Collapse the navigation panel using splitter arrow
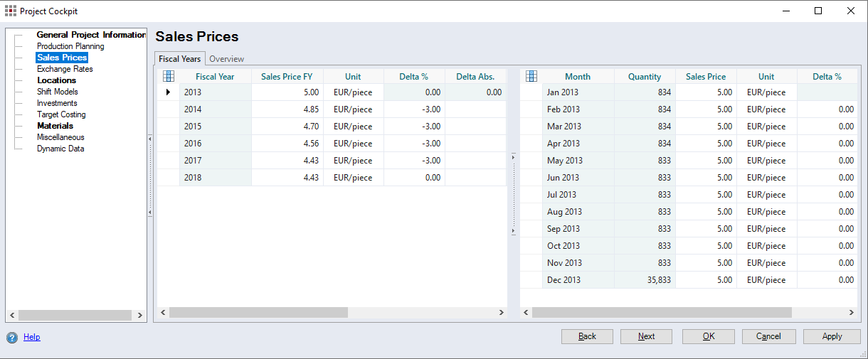 (x=150, y=139)
